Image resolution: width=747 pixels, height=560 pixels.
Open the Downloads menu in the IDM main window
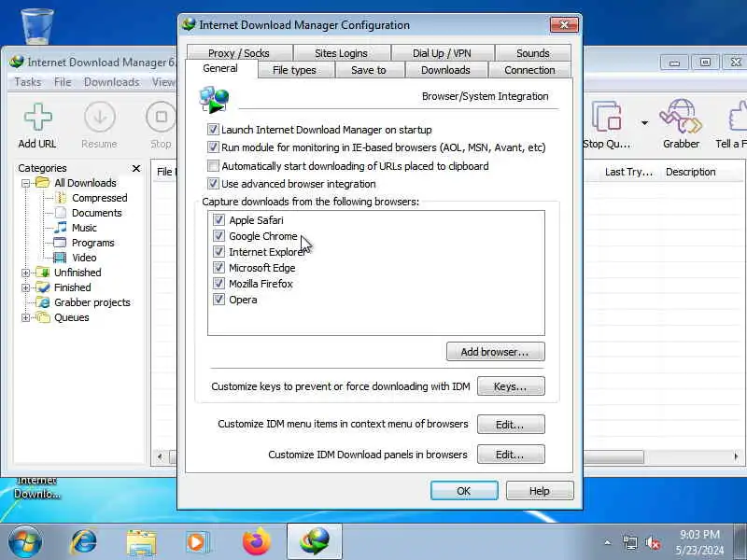112,82
